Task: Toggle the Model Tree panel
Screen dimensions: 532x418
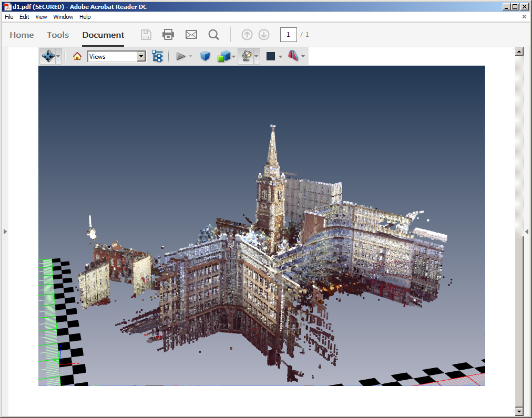Action: (x=157, y=56)
